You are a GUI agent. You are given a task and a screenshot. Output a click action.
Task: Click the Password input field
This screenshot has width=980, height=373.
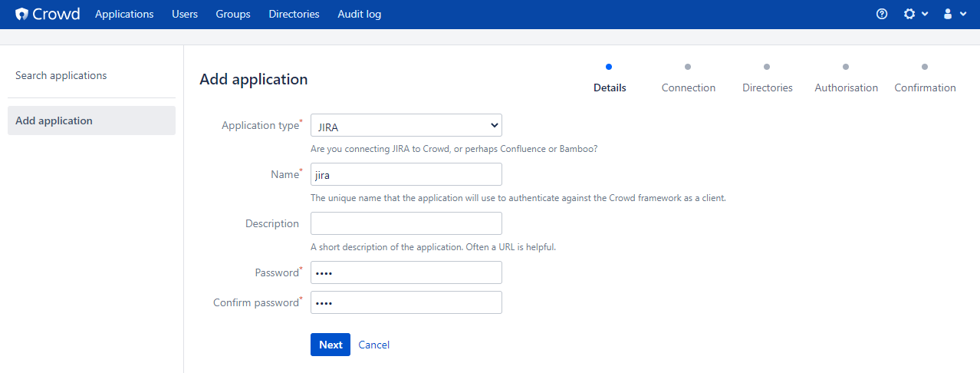pos(406,272)
